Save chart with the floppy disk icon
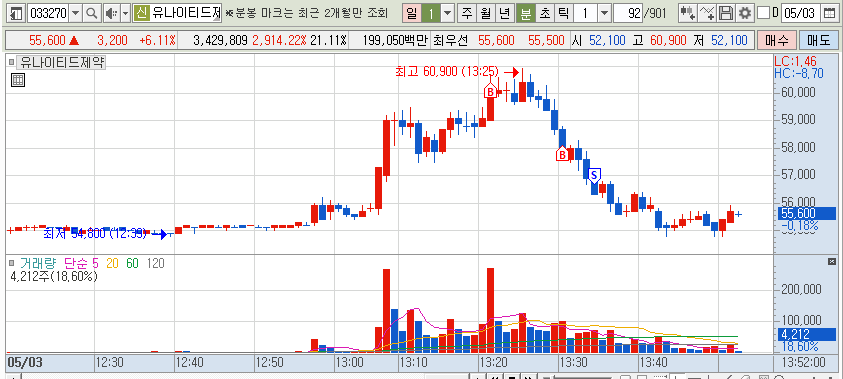 pyautogui.click(x=726, y=13)
